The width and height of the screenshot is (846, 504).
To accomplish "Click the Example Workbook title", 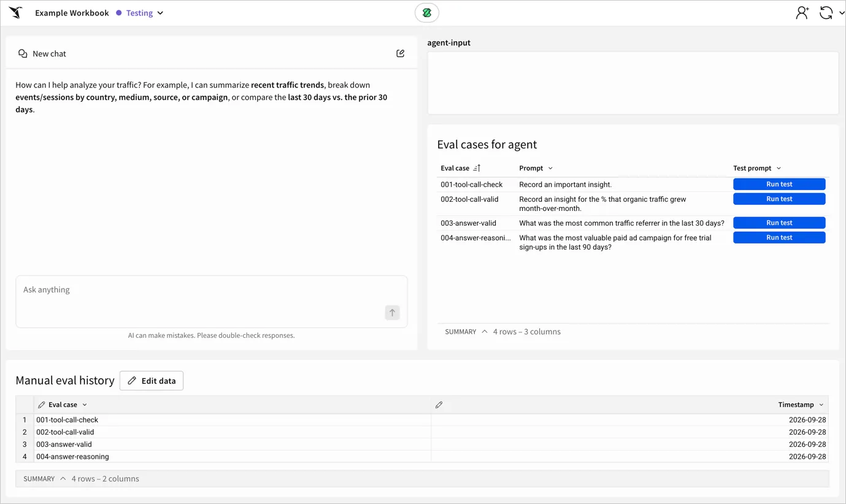I will coord(72,13).
